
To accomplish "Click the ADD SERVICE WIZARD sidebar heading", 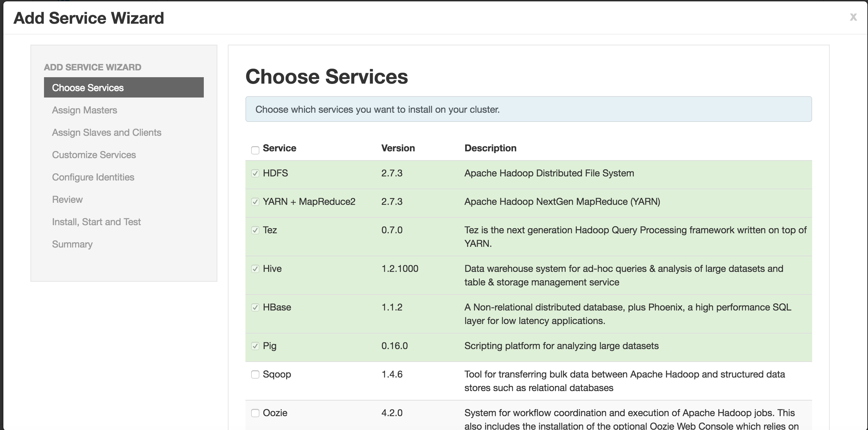I will [x=92, y=67].
